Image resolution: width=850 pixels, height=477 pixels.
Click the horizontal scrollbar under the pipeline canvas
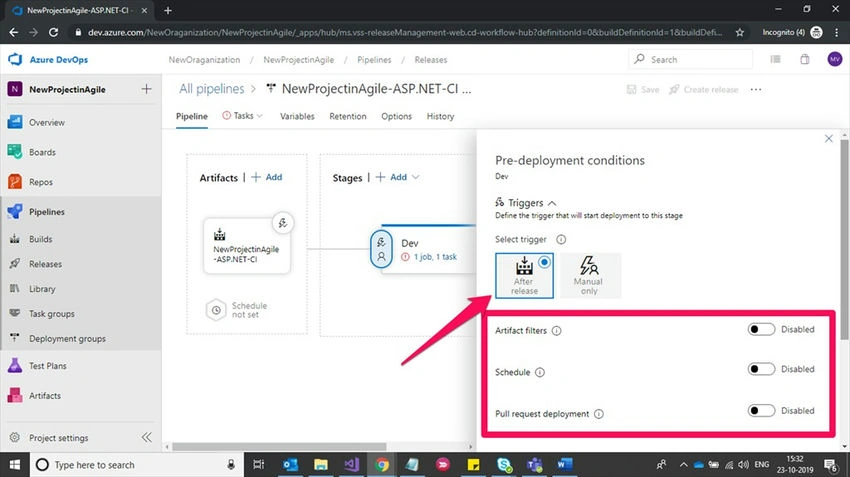[x=279, y=447]
